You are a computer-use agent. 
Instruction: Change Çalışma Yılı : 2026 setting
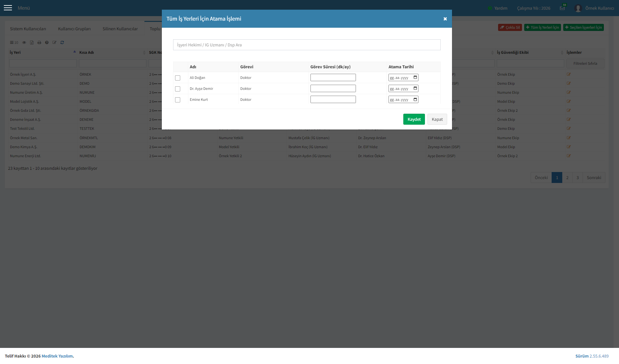pyautogui.click(x=534, y=8)
